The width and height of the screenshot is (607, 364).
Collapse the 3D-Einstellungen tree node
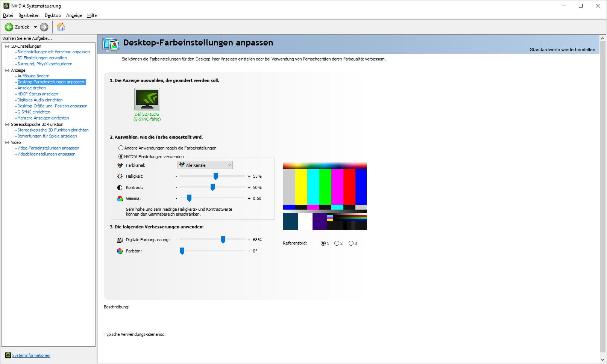[7, 46]
